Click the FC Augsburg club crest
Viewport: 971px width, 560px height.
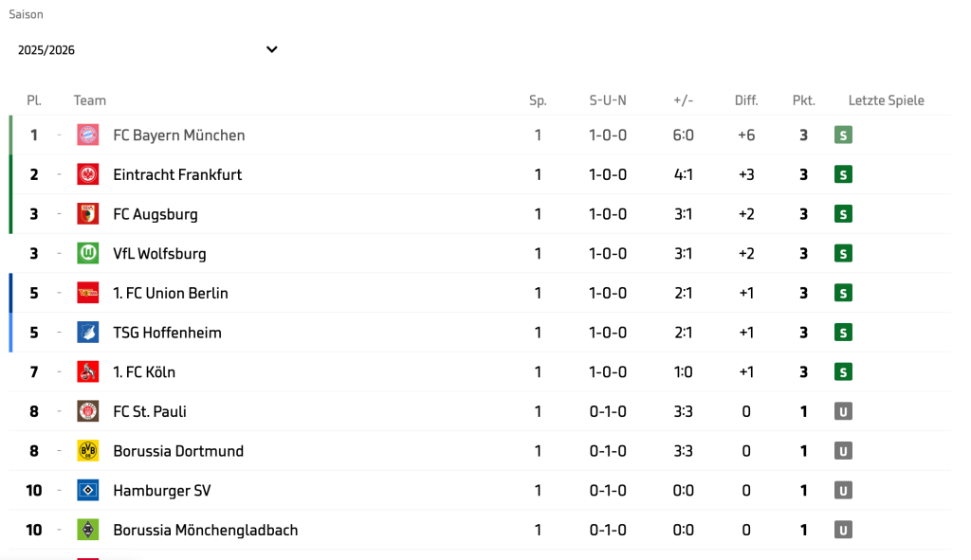point(88,214)
